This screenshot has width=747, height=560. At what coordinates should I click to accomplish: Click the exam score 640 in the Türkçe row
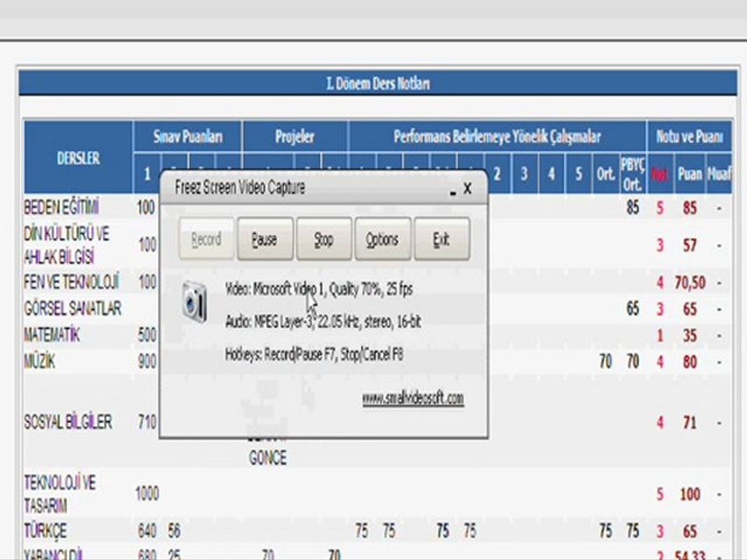[147, 531]
